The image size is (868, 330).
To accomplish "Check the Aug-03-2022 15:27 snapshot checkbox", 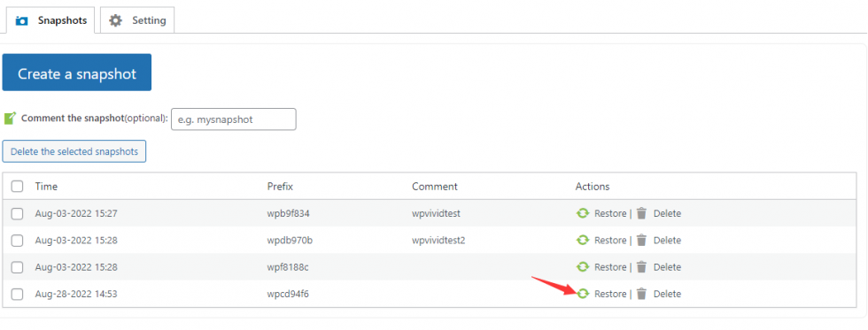I will pos(17,213).
